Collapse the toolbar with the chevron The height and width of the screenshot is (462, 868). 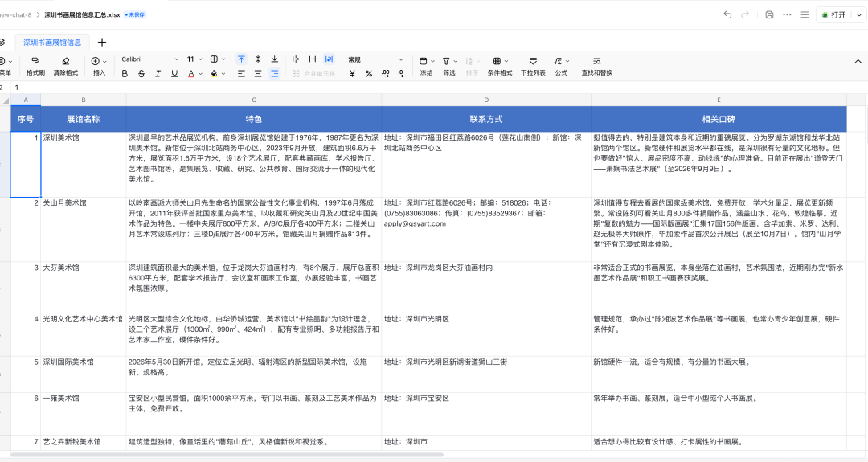858,61
